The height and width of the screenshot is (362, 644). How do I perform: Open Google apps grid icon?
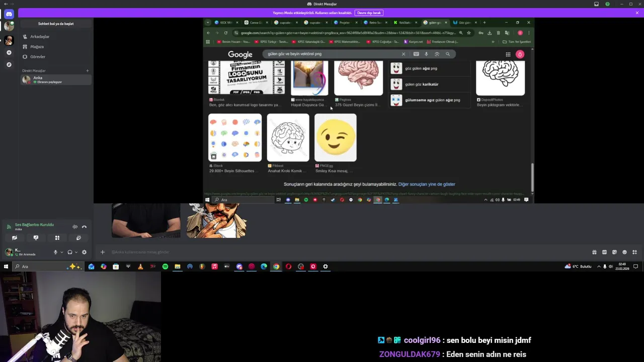click(x=508, y=54)
